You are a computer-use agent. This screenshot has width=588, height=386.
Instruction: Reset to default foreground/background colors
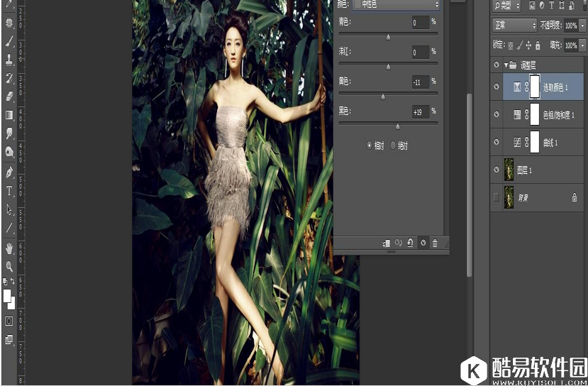pos(5,280)
